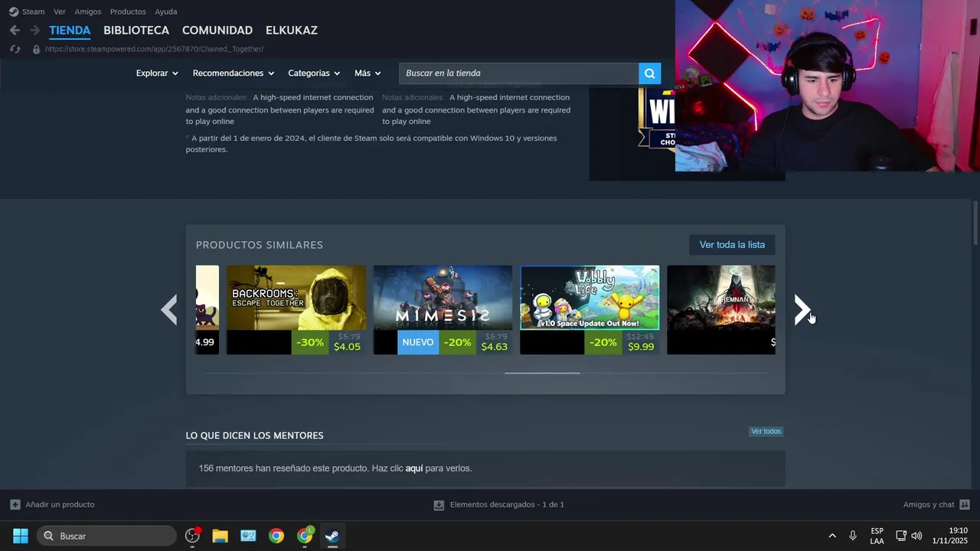Click the magnifier search button in store
This screenshot has width=980, height=551.
click(x=649, y=73)
